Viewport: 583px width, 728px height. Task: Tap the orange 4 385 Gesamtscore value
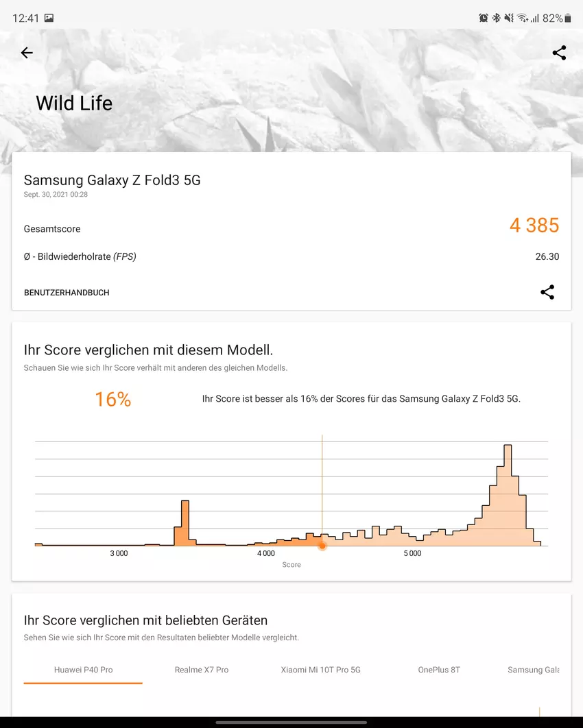click(534, 225)
